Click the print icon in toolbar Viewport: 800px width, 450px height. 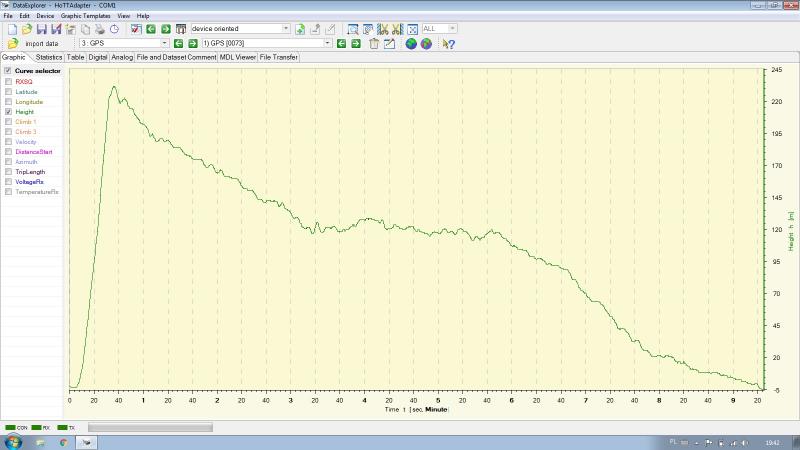tap(100, 29)
